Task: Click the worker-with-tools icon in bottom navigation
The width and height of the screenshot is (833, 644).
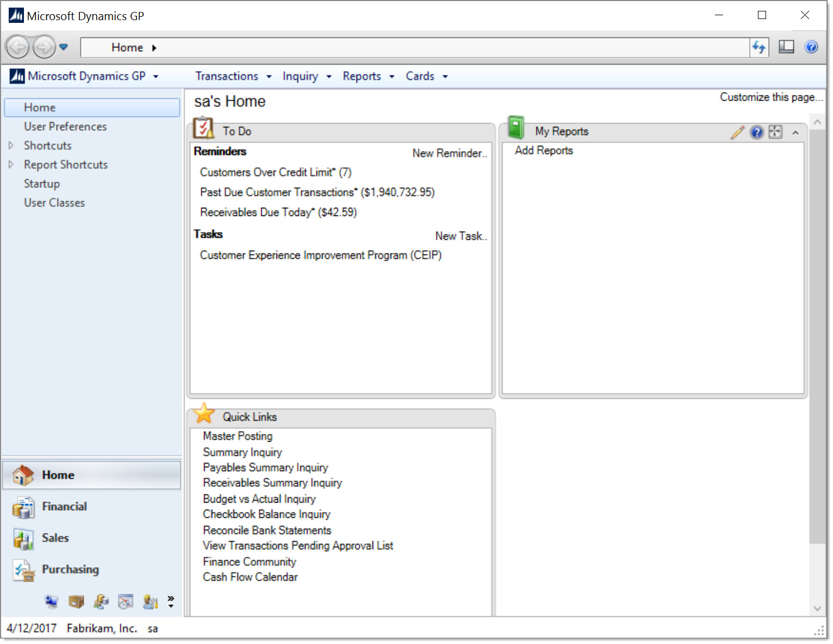Action: pos(150,602)
